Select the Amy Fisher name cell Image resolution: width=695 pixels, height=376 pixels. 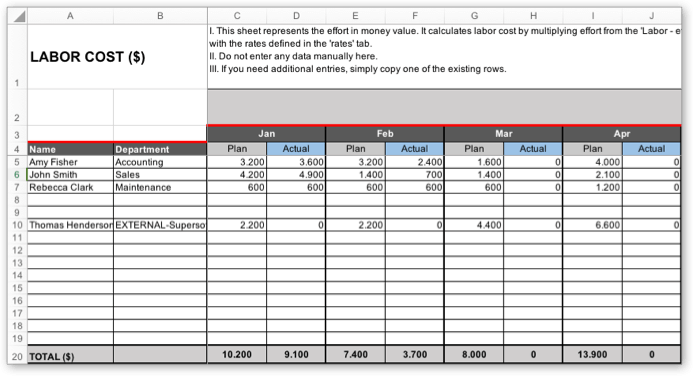click(x=70, y=162)
